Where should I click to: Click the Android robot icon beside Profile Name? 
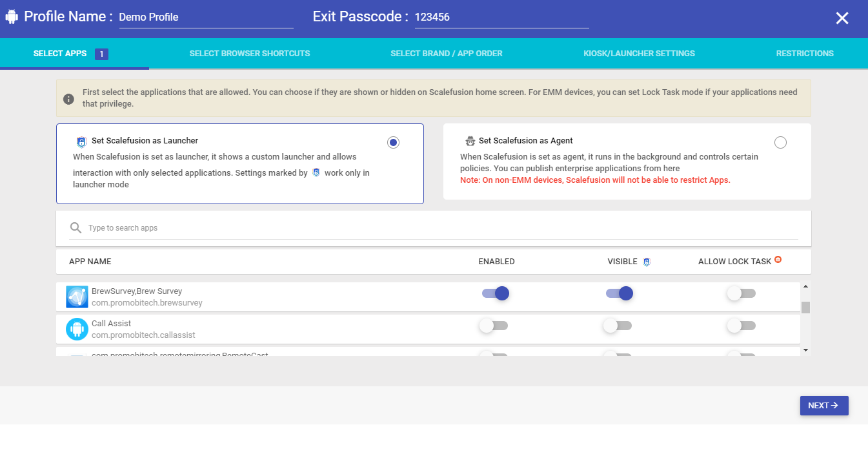click(11, 17)
